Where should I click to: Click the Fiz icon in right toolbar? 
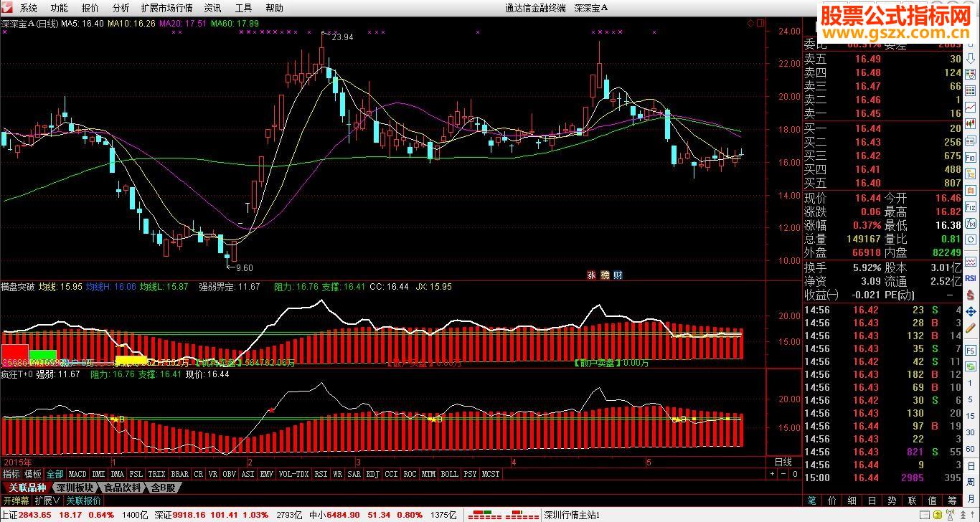point(970,207)
